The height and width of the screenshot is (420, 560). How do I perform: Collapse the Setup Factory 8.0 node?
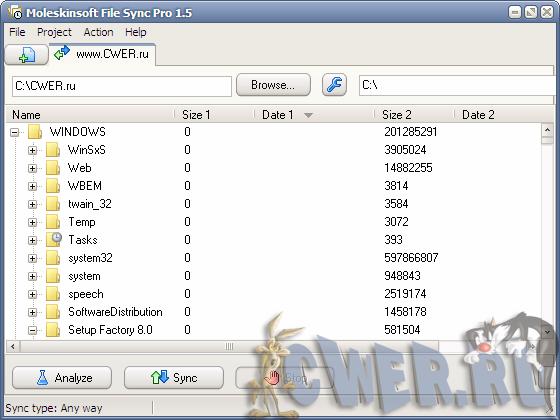pos(32,330)
